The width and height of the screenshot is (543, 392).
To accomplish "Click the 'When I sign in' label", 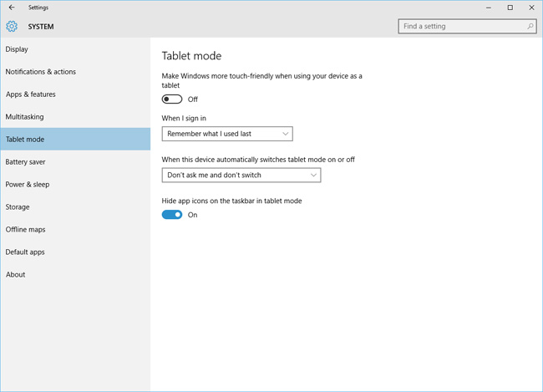I will tap(184, 118).
